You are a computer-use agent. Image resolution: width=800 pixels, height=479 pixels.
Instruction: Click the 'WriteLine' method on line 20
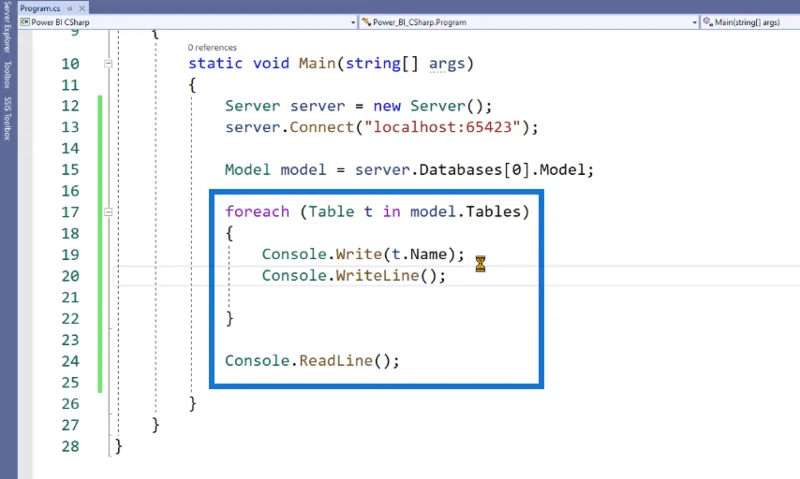coord(377,275)
